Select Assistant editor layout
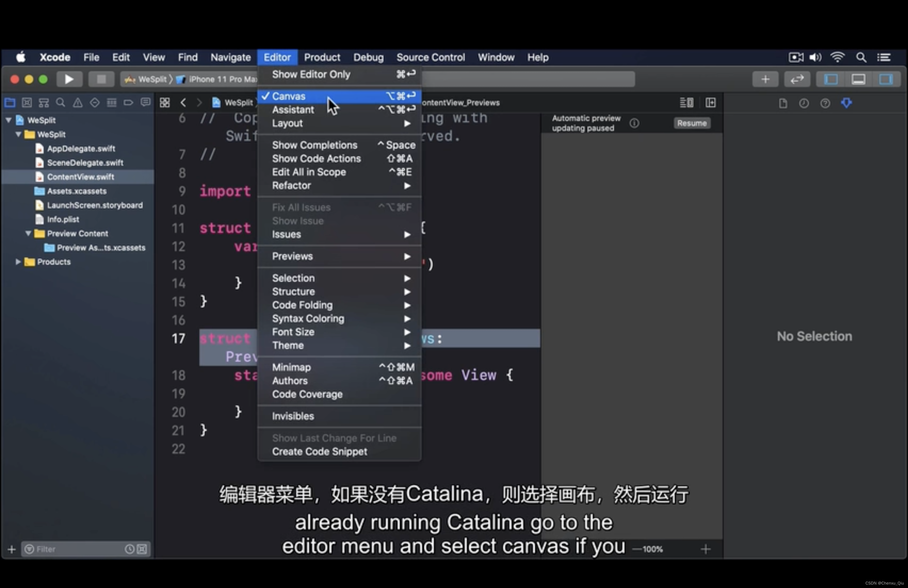Screen dimensions: 908x588 [293, 109]
